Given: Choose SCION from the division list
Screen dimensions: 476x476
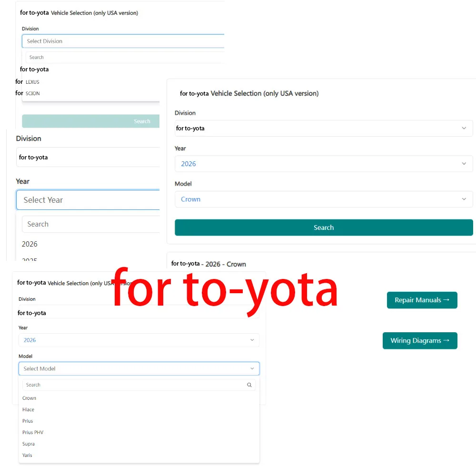Looking at the screenshot, I should point(33,94).
